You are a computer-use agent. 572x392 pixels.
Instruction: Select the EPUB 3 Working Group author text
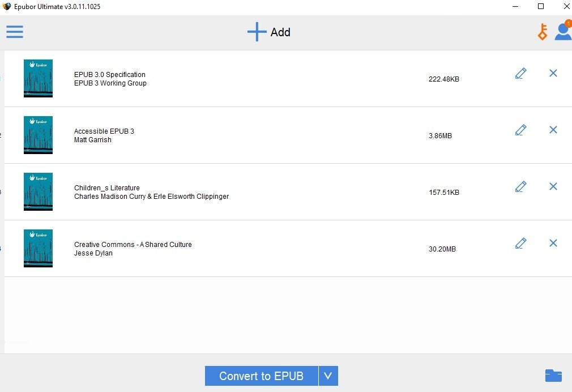[x=110, y=83]
